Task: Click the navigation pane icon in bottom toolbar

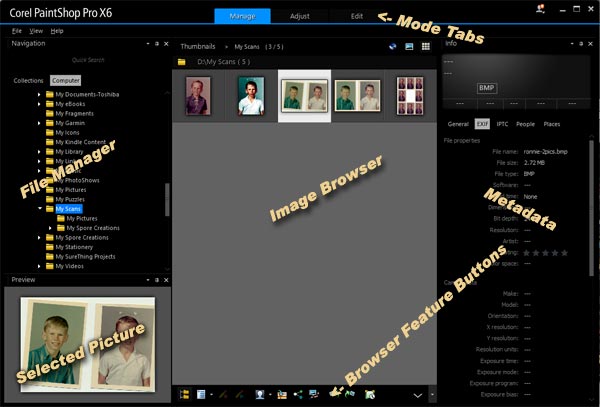Action: click(x=185, y=394)
